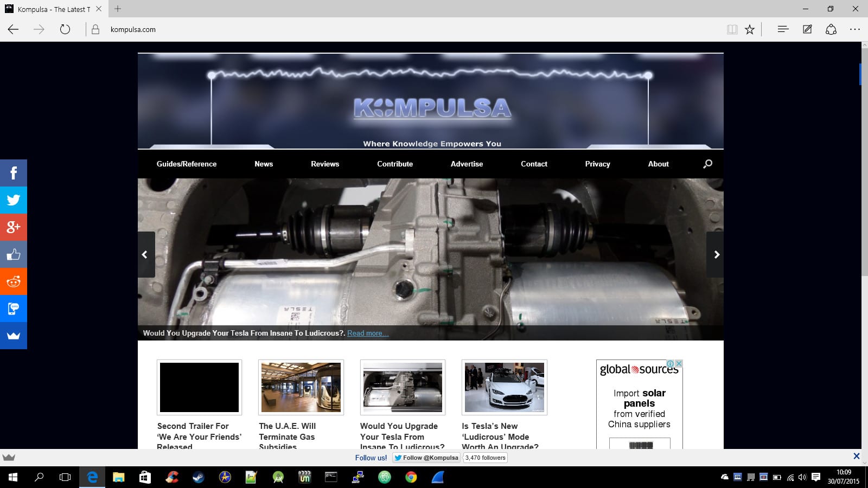Share page via Twitter sidebar icon
This screenshot has width=868, height=488.
(x=14, y=200)
